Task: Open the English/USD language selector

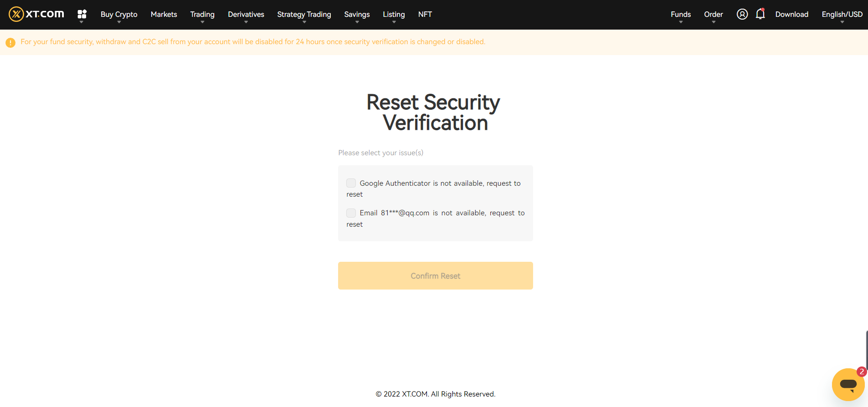Action: coord(842,15)
